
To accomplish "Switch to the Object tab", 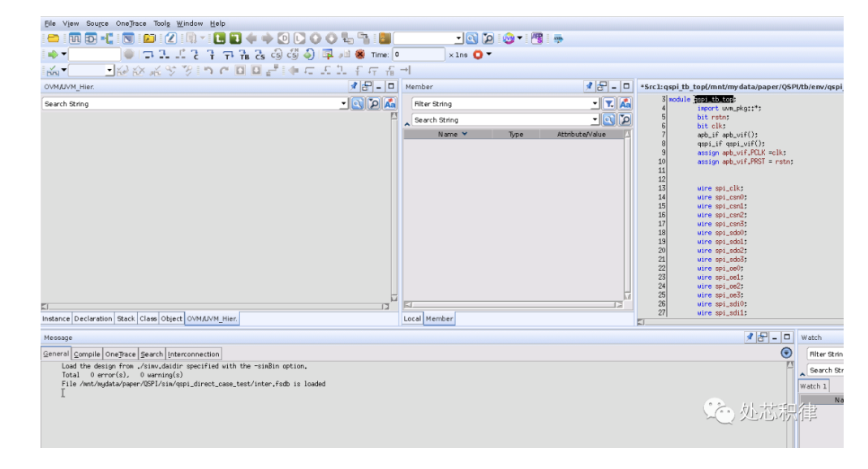I will (x=172, y=318).
